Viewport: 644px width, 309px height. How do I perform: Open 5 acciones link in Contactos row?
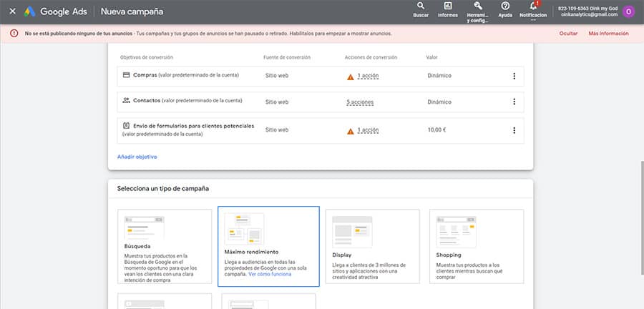point(360,102)
